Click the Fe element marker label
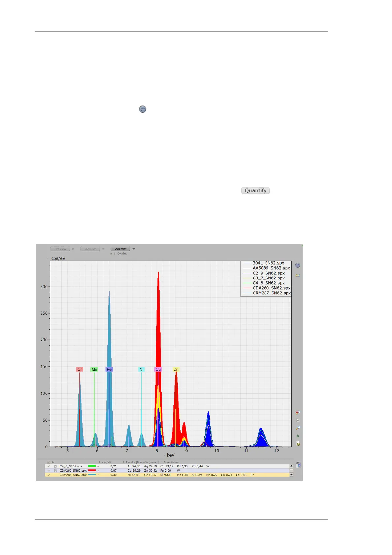Screen dimensions: 392x555 click(109, 369)
